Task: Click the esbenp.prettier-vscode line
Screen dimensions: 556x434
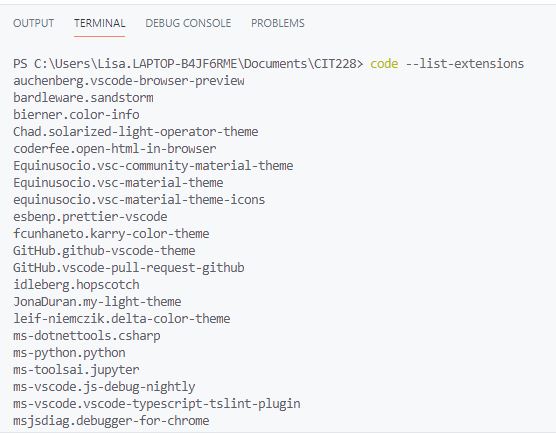Action: (90, 217)
